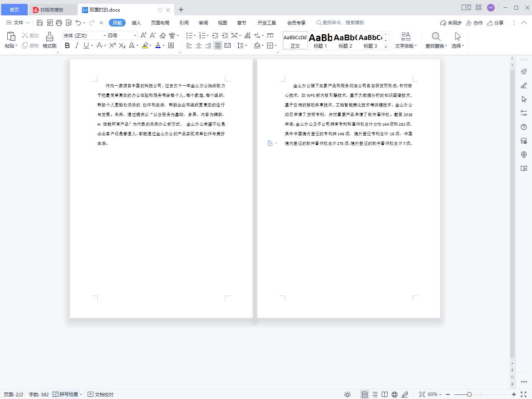The width and height of the screenshot is (532, 399).
Task: Click the settings sliders icon in sidebar
Action: pyautogui.click(x=524, y=113)
